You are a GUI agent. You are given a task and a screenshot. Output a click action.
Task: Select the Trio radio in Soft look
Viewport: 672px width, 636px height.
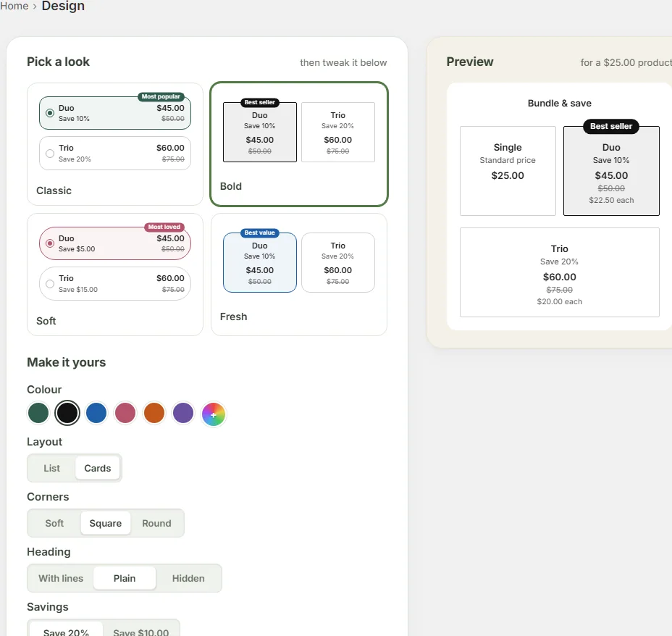[x=50, y=284]
